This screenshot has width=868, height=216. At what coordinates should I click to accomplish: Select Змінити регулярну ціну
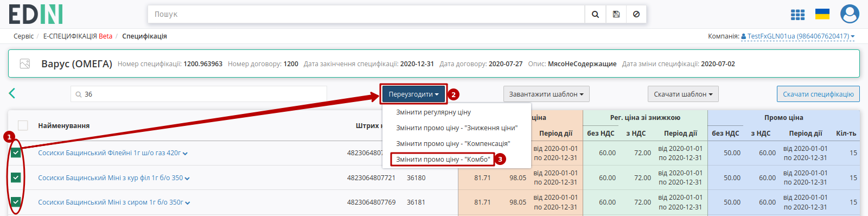tap(433, 112)
